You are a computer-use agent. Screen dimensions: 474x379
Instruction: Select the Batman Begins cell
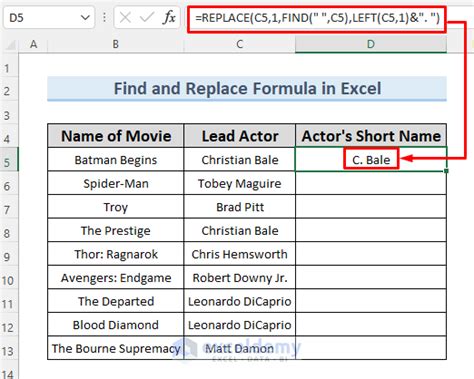click(x=116, y=160)
